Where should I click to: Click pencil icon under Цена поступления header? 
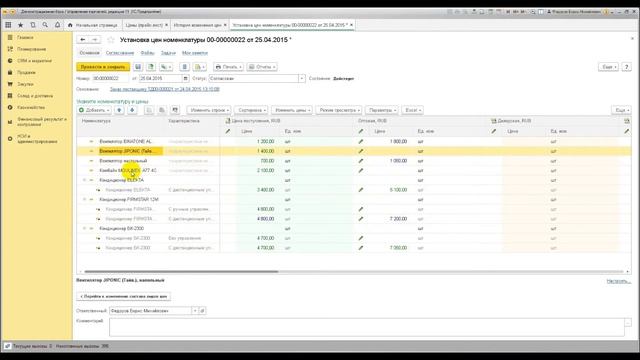(228, 131)
